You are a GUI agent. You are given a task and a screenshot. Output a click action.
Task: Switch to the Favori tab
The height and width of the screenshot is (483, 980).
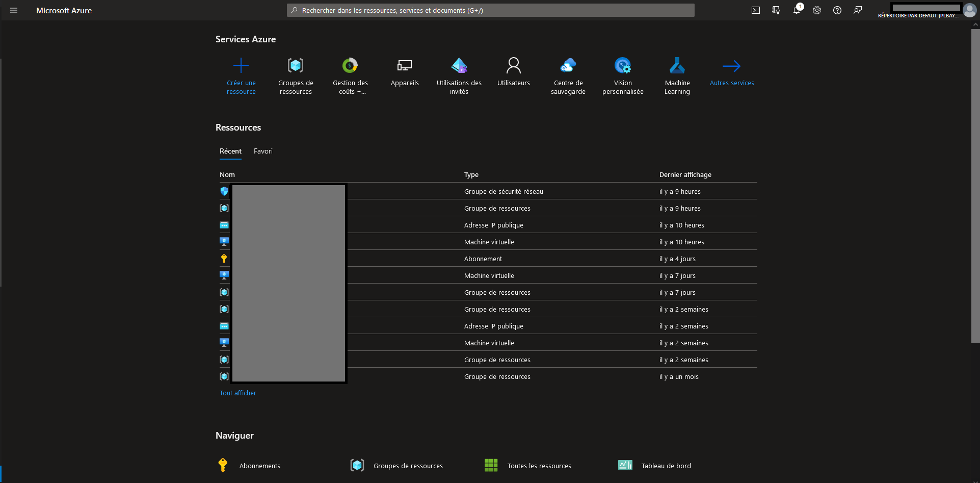click(263, 151)
